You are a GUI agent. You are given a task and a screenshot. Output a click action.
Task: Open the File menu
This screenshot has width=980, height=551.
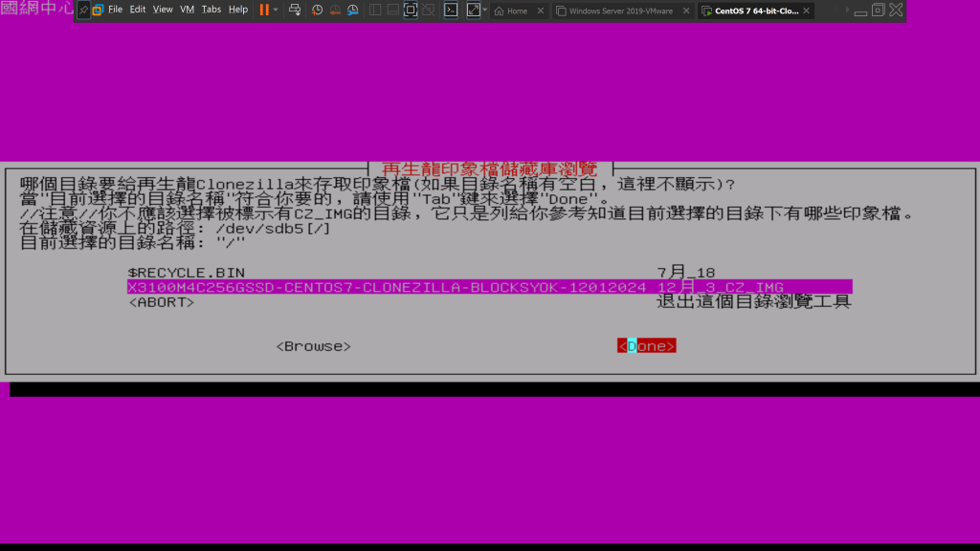coord(115,10)
